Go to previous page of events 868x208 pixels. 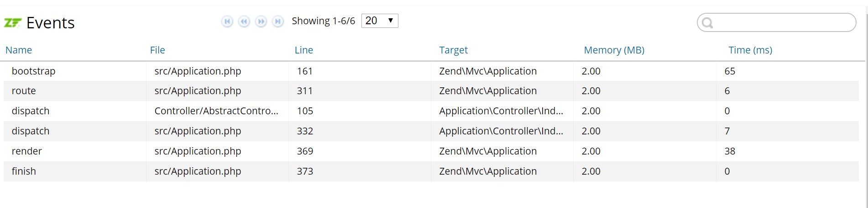[x=244, y=21]
